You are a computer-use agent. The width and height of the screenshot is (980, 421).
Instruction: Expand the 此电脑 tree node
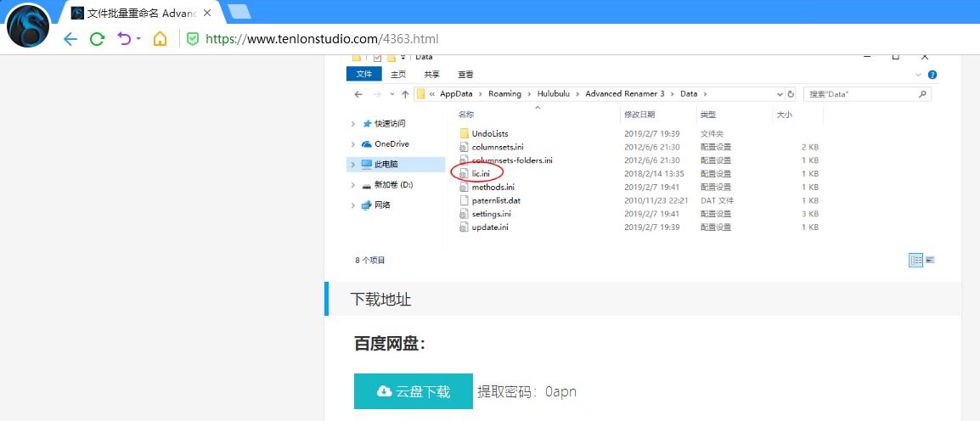pos(353,165)
